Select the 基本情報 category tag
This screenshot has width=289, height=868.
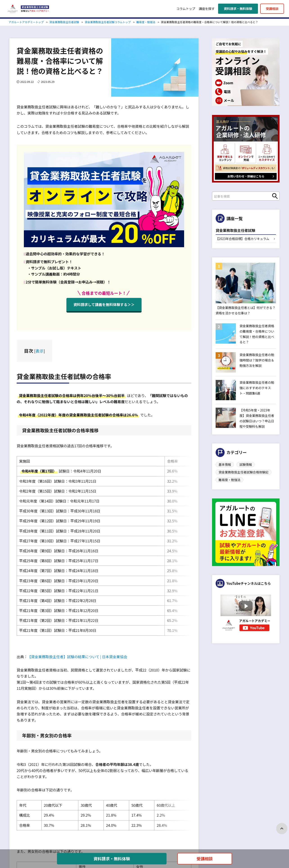[x=225, y=465]
